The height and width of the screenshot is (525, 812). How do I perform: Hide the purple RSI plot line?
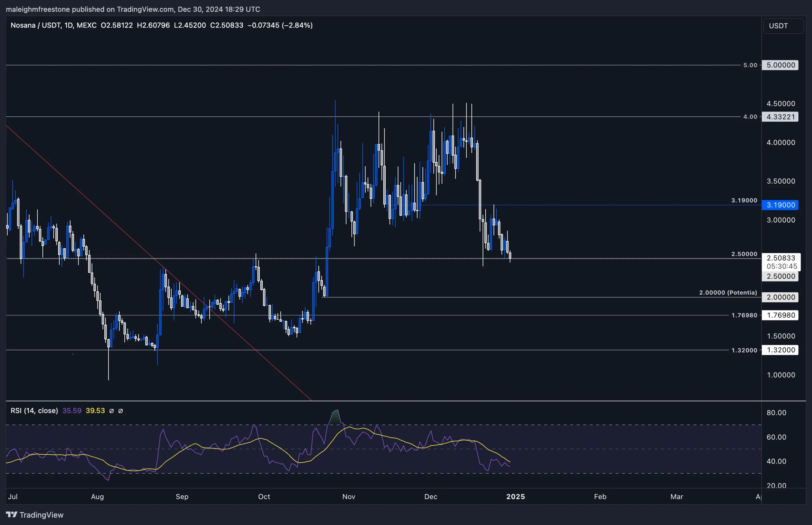112,411
